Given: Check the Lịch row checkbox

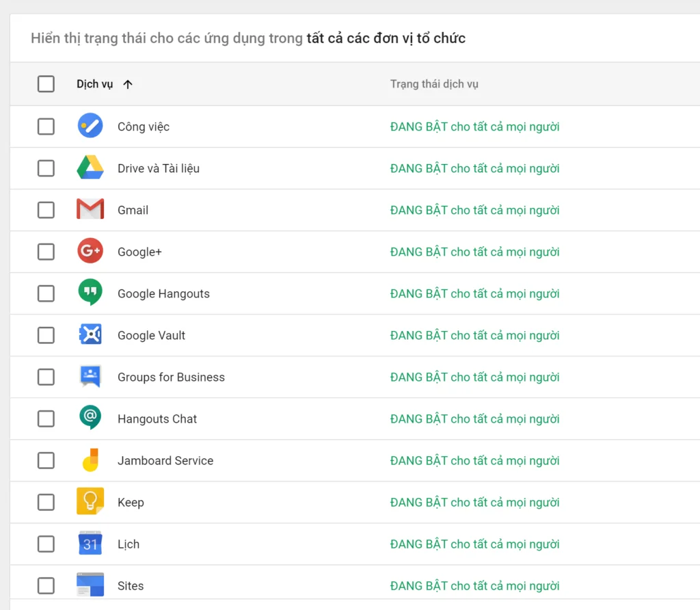Looking at the screenshot, I should pyautogui.click(x=46, y=544).
